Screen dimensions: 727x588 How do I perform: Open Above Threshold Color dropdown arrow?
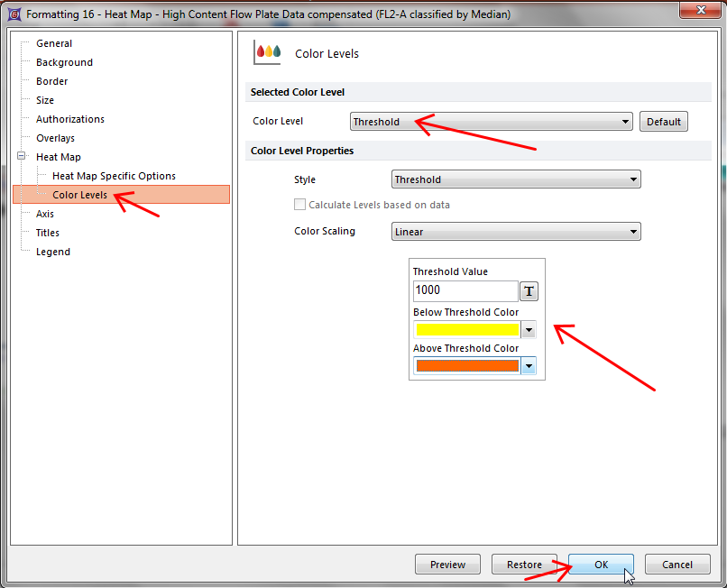(x=529, y=366)
